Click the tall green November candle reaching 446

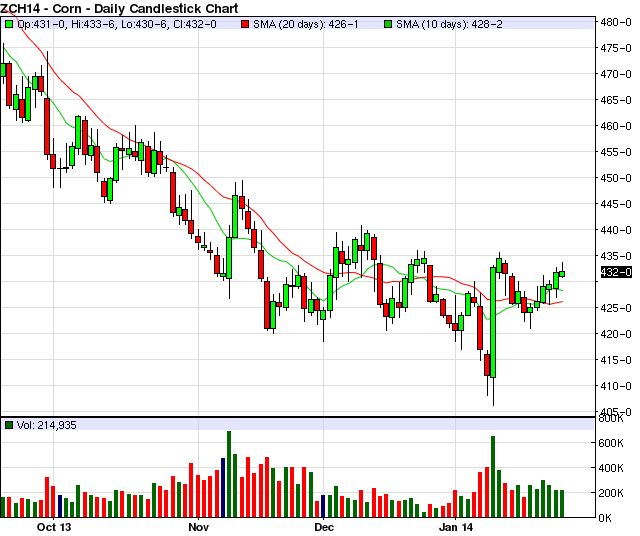tap(235, 216)
